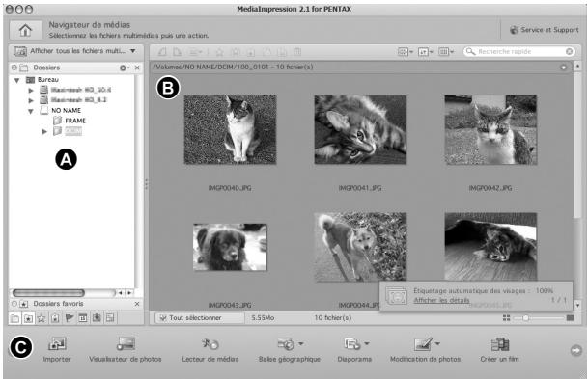The height and width of the screenshot is (379, 588).
Task: Select thumbnail IMGP0042.JPG
Action: click(490, 130)
